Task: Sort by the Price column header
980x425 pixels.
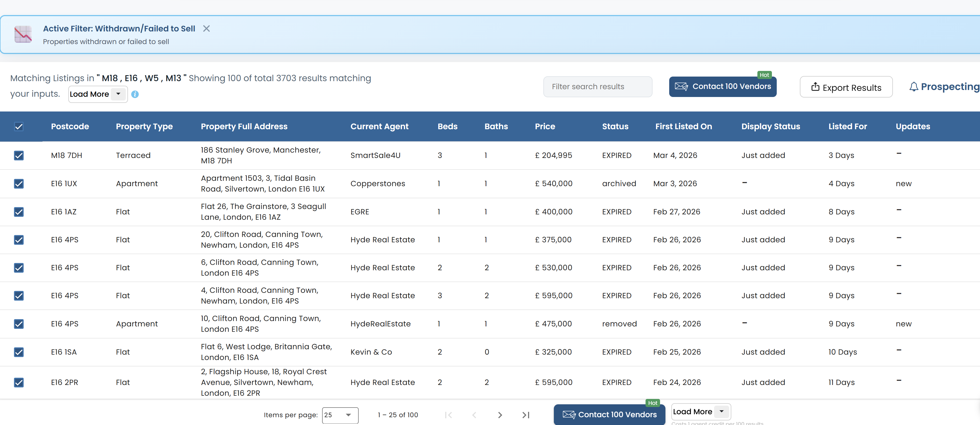Action: click(x=545, y=127)
